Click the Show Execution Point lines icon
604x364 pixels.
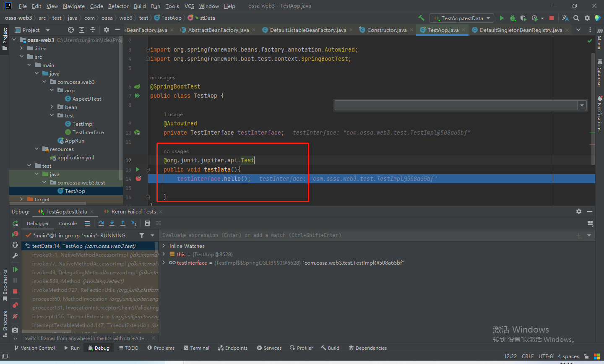coord(87,223)
